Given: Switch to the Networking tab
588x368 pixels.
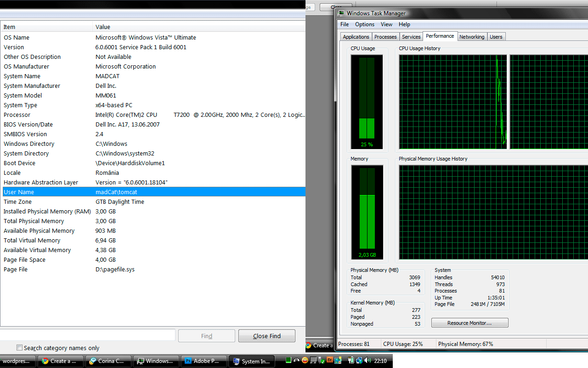Looking at the screenshot, I should pyautogui.click(x=472, y=37).
